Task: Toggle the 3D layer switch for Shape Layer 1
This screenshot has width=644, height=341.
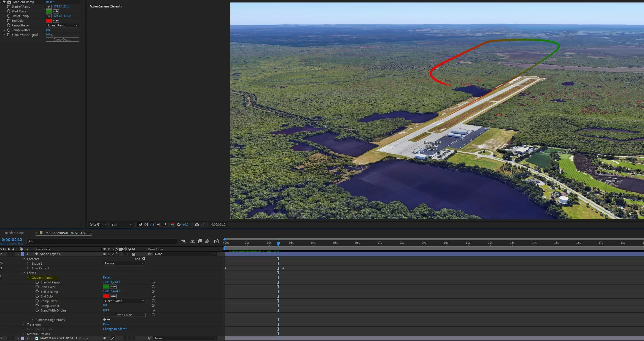Action: pyautogui.click(x=134, y=254)
